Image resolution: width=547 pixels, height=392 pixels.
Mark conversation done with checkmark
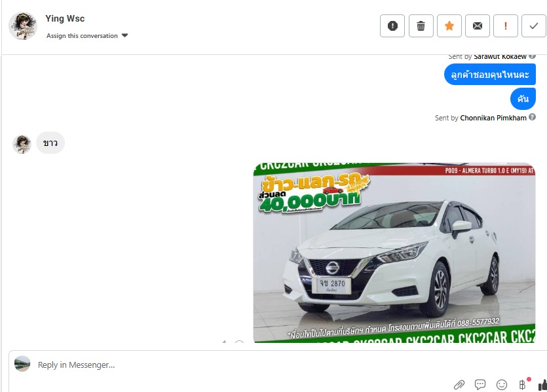pyautogui.click(x=533, y=26)
